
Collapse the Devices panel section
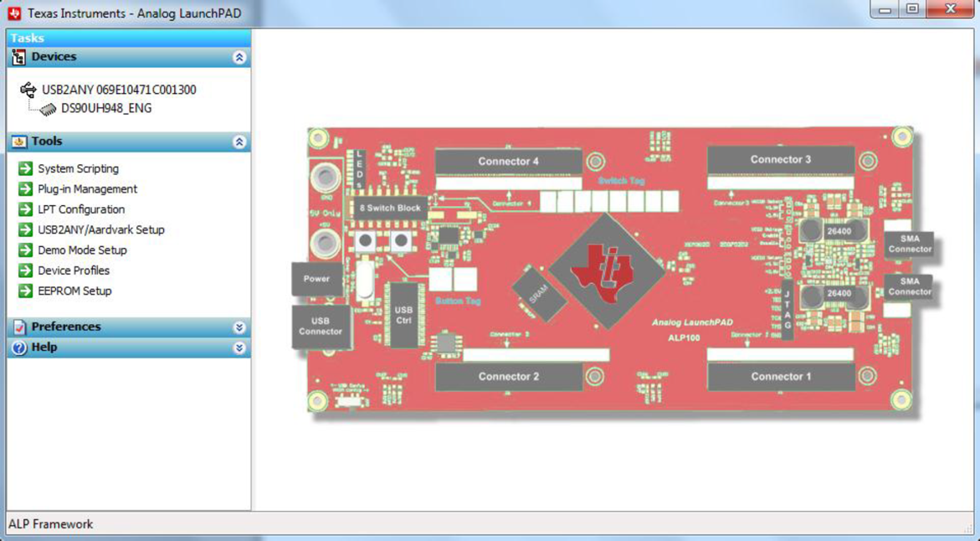click(239, 58)
